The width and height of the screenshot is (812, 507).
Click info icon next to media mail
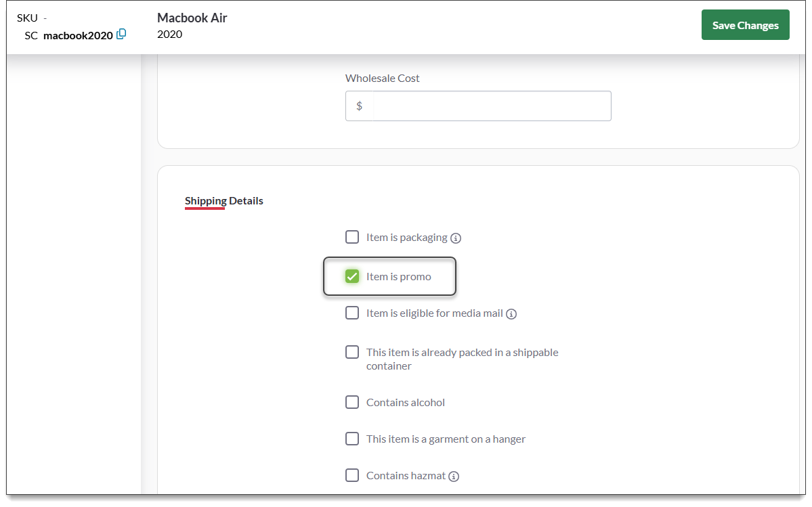coord(511,314)
